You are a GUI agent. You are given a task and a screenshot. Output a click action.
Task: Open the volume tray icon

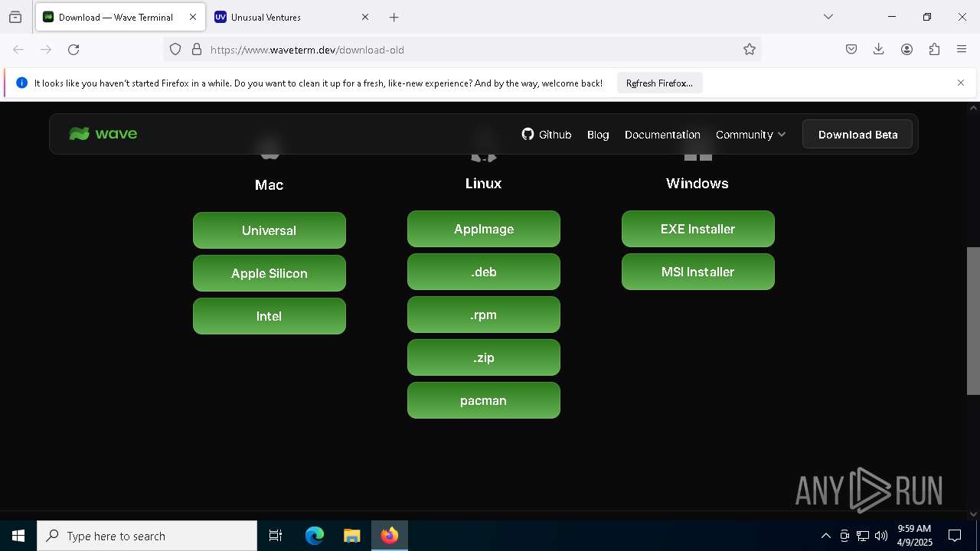[881, 536]
